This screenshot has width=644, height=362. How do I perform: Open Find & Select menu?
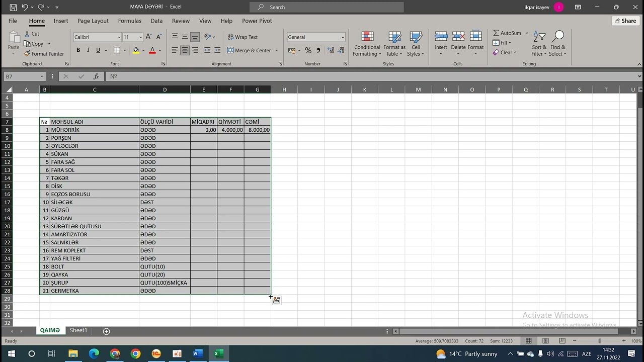tap(557, 44)
